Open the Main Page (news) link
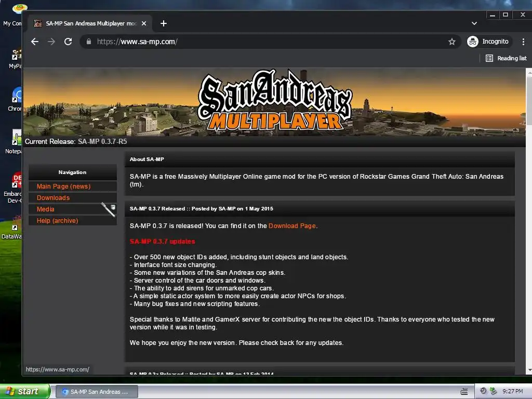This screenshot has width=532, height=399. pos(63,187)
